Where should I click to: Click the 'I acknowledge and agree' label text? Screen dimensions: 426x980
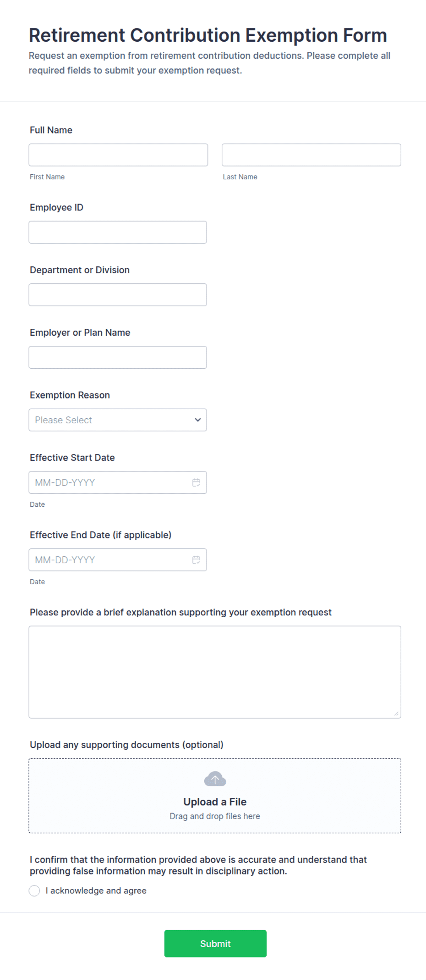coord(96,891)
